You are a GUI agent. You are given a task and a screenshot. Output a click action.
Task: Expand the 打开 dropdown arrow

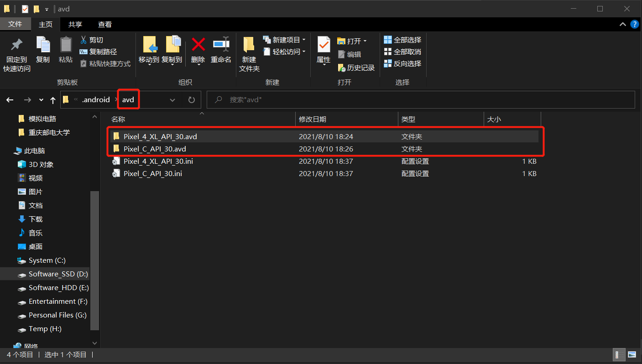point(365,41)
